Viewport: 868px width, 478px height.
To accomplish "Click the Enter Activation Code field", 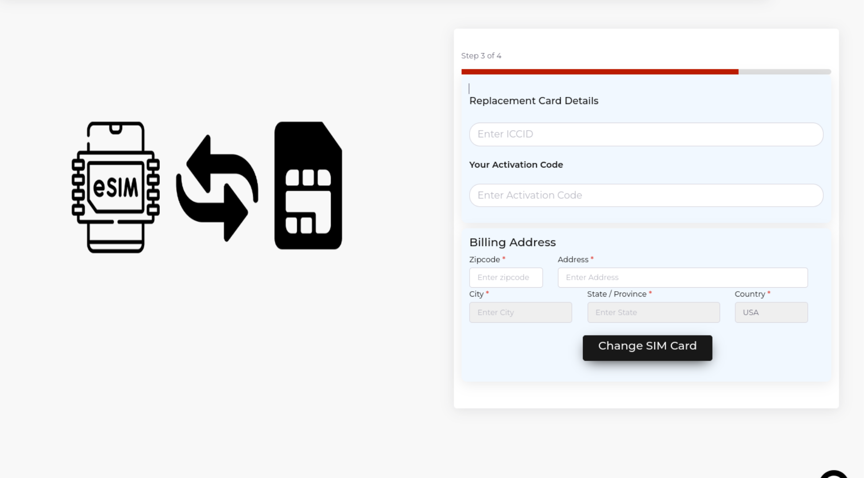I will [x=646, y=195].
